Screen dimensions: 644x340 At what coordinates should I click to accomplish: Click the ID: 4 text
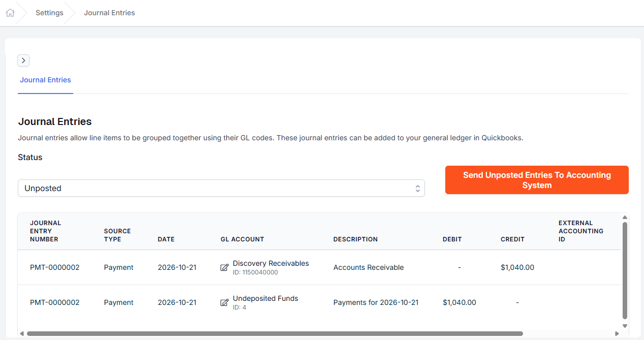239,307
